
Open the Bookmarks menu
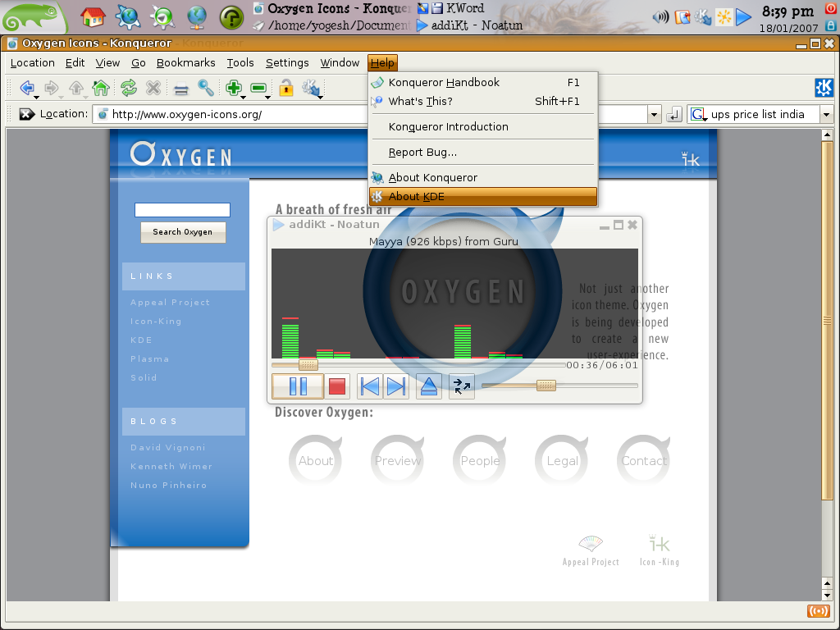click(186, 62)
